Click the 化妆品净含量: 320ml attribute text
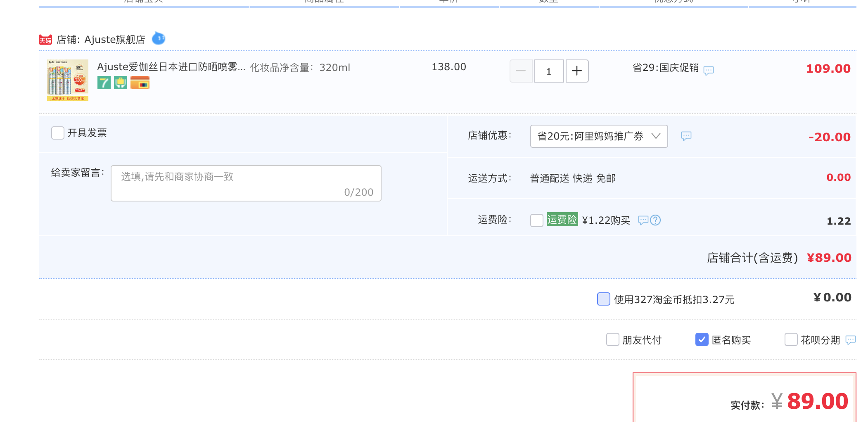Screen dimensions: 868x422 300,68
